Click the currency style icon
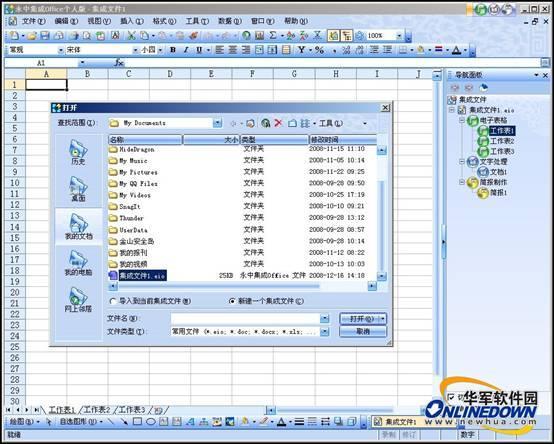554x444 pixels. pyautogui.click(x=301, y=50)
